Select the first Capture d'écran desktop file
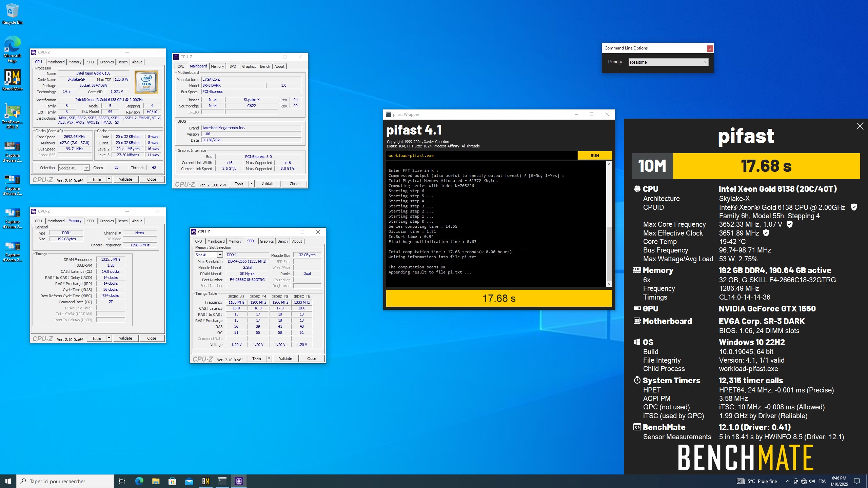Image resolution: width=868 pixels, height=488 pixels. 12,151
